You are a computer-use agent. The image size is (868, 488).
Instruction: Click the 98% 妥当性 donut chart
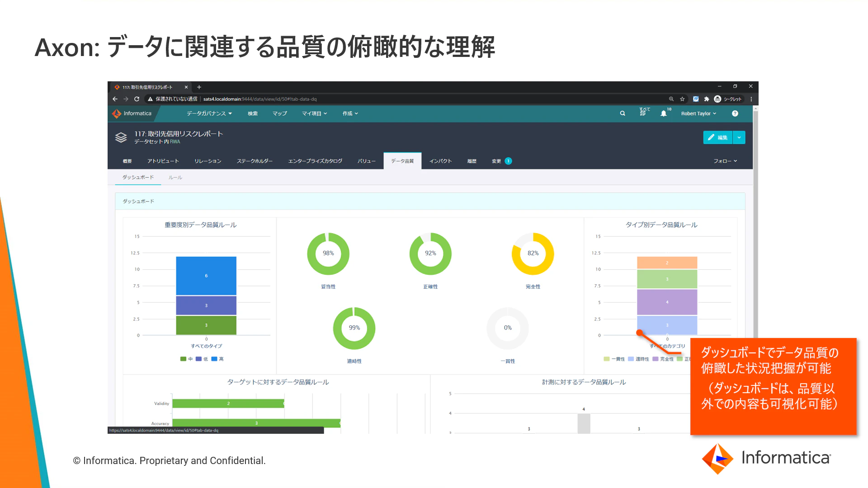pos(328,253)
